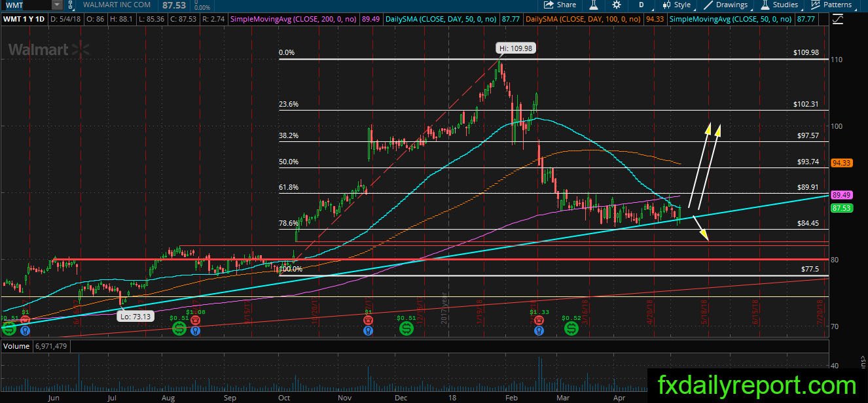Click the 50.0% Fibonacci level label
This screenshot has width=868, height=403.
pos(289,162)
